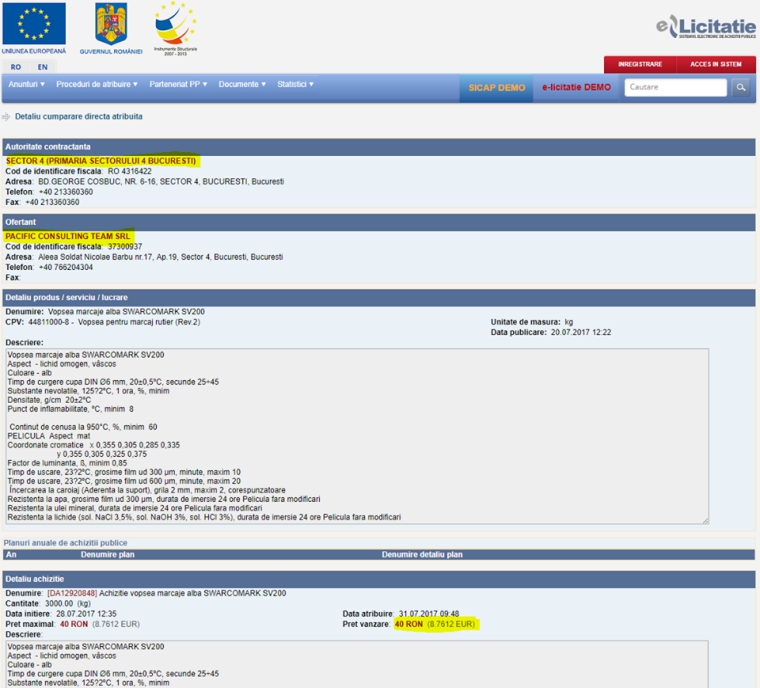This screenshot has height=688, width=760.
Task: Select the PACIFIC CONSULTING TEAM SRL name
Action: coord(67,236)
